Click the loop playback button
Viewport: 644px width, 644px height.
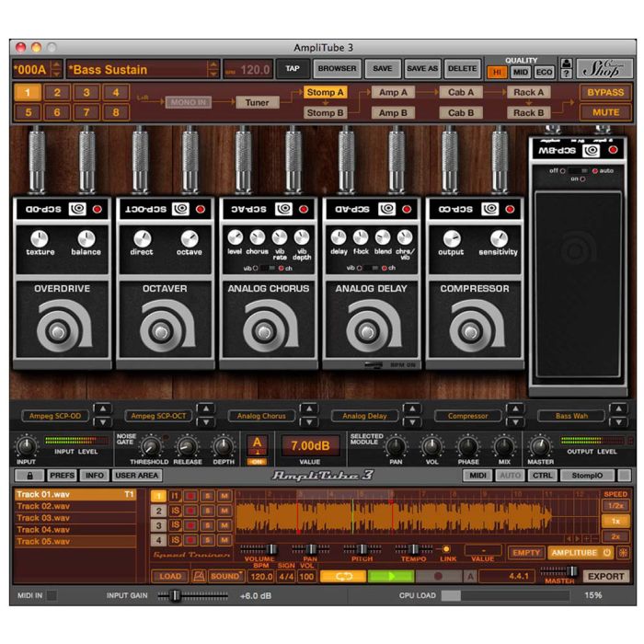click(343, 576)
